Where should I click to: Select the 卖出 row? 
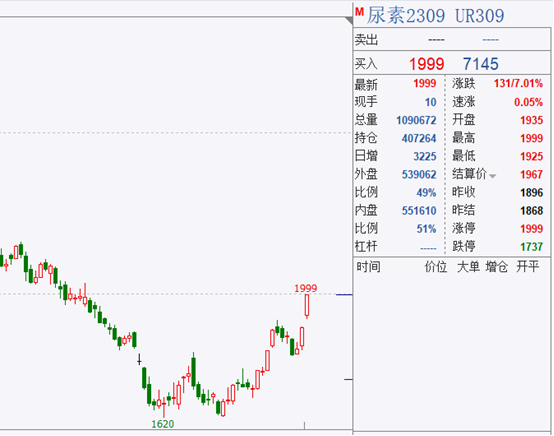click(452, 40)
